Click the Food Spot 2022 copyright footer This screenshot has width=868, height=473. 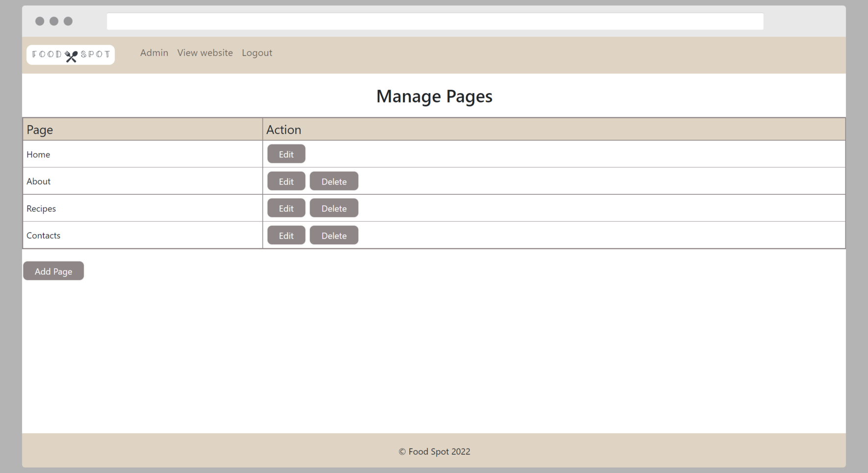point(434,451)
